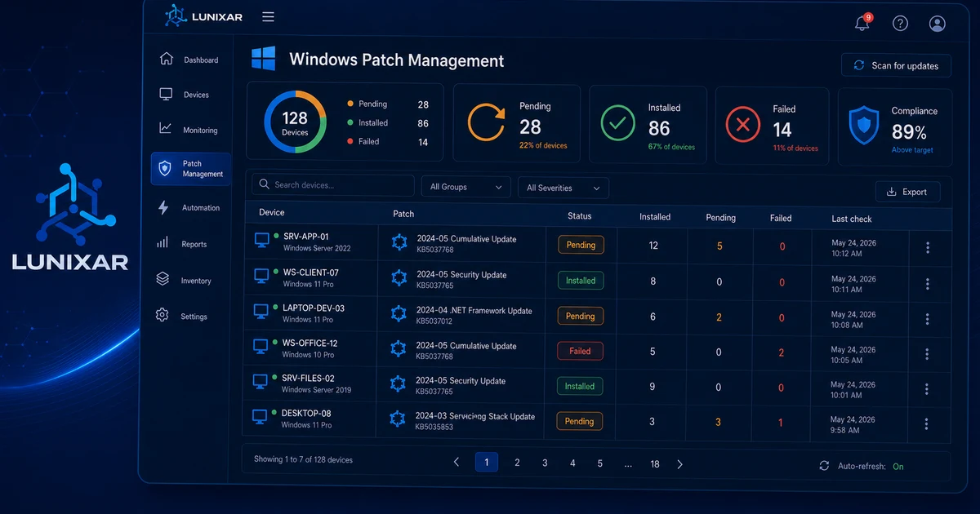Open the three-dot menu for SRV-FILES-02

coord(927,389)
